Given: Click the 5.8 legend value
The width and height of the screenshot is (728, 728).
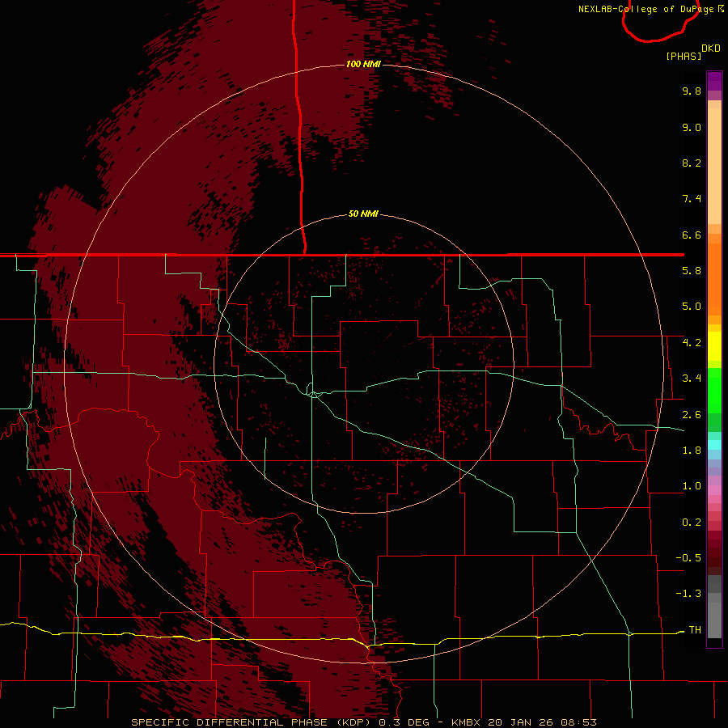Looking at the screenshot, I should 692,271.
